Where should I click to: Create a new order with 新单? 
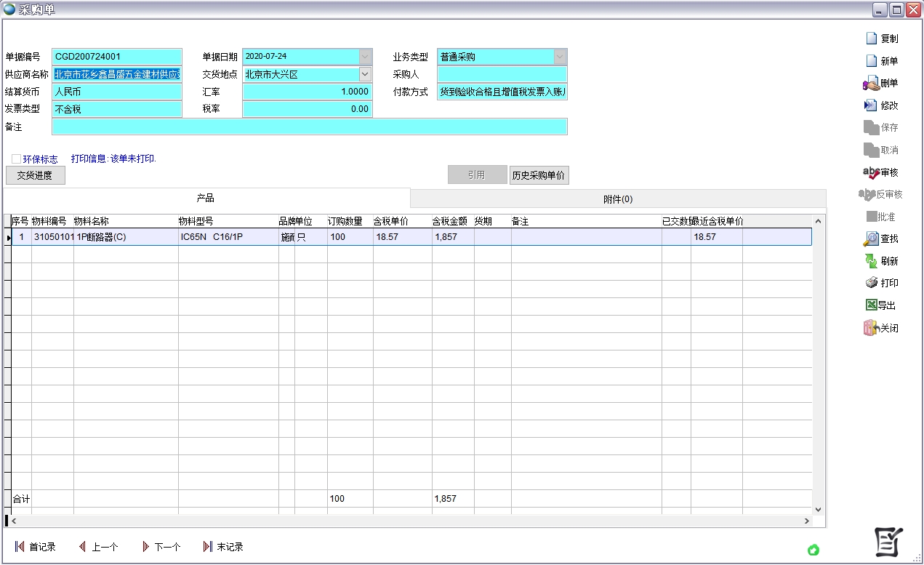pos(872,61)
